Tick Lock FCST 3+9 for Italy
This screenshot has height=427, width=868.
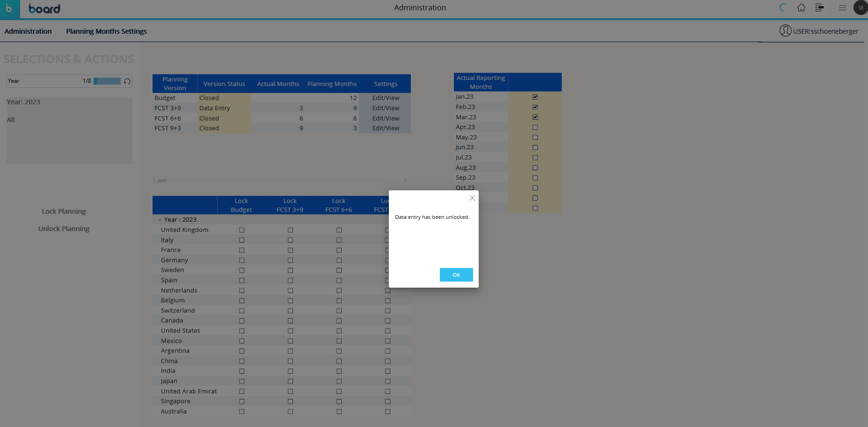click(x=290, y=240)
